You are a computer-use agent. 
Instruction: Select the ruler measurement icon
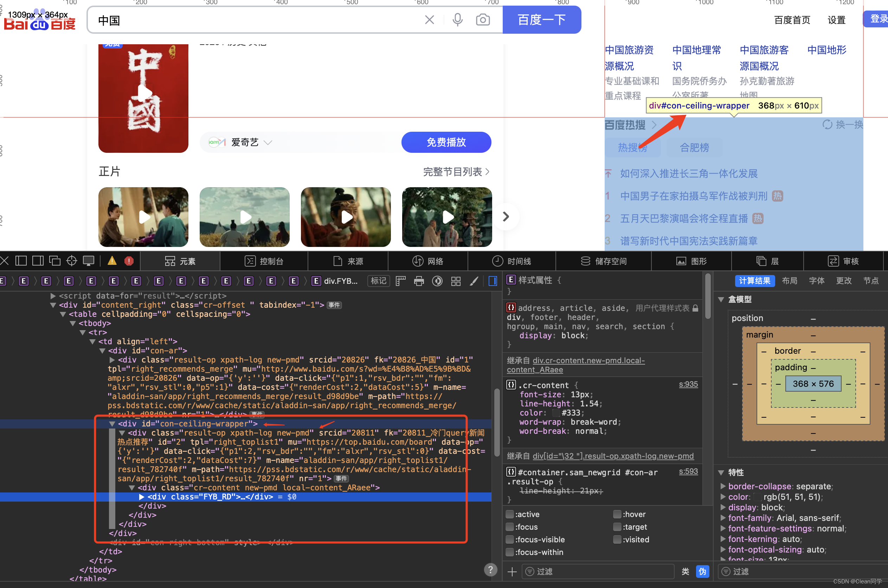pos(400,281)
